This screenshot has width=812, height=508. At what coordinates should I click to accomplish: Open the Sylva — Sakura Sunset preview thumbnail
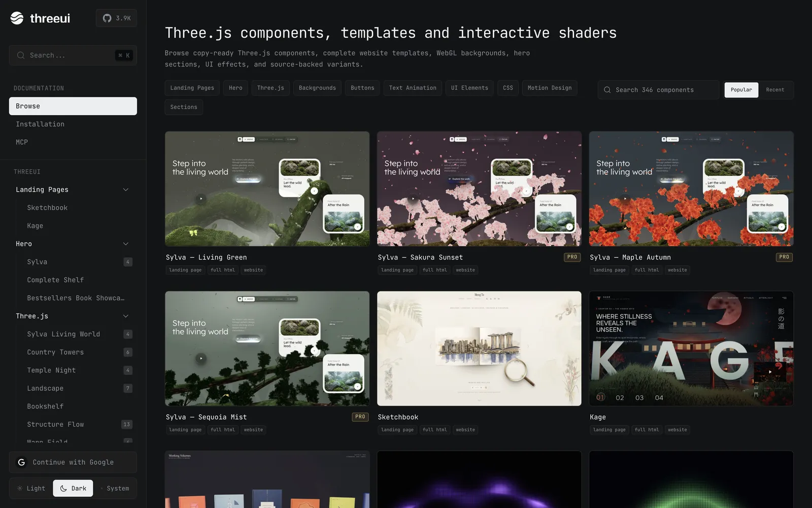[x=479, y=189]
